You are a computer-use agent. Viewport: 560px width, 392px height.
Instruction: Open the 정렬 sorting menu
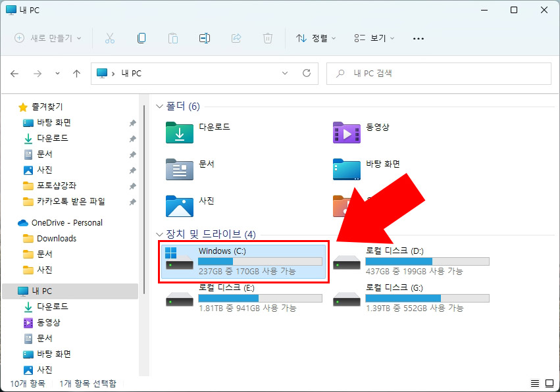point(317,38)
